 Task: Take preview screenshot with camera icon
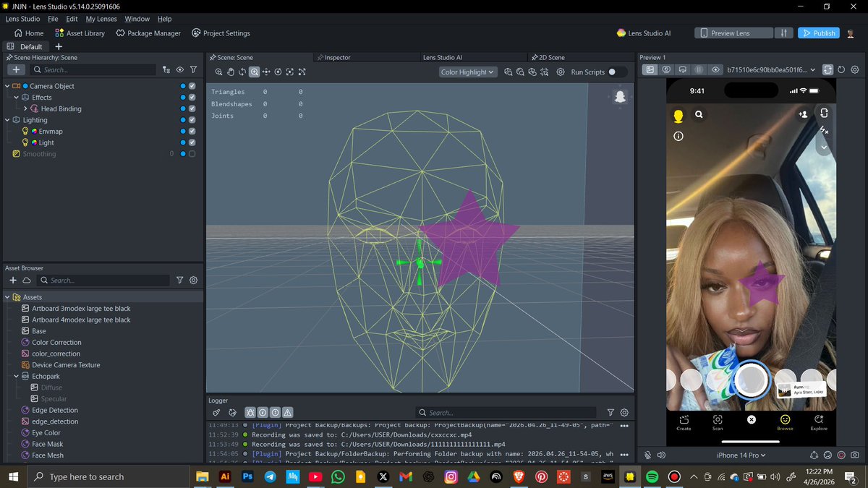coord(855,455)
